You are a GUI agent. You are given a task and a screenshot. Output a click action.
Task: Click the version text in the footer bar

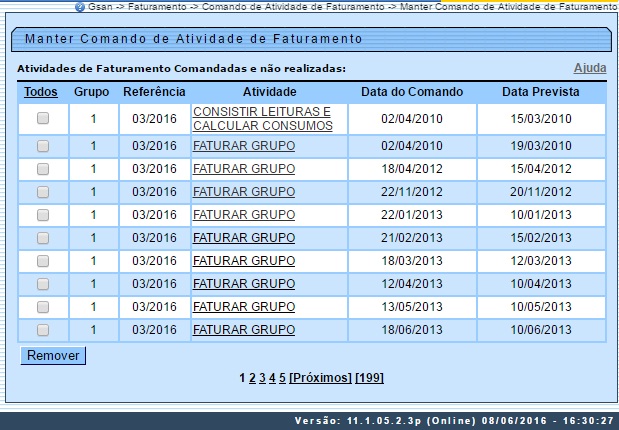[454, 421]
